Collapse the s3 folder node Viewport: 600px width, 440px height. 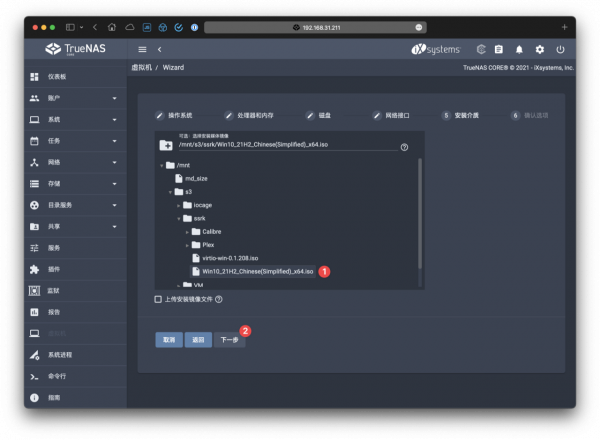click(x=170, y=192)
